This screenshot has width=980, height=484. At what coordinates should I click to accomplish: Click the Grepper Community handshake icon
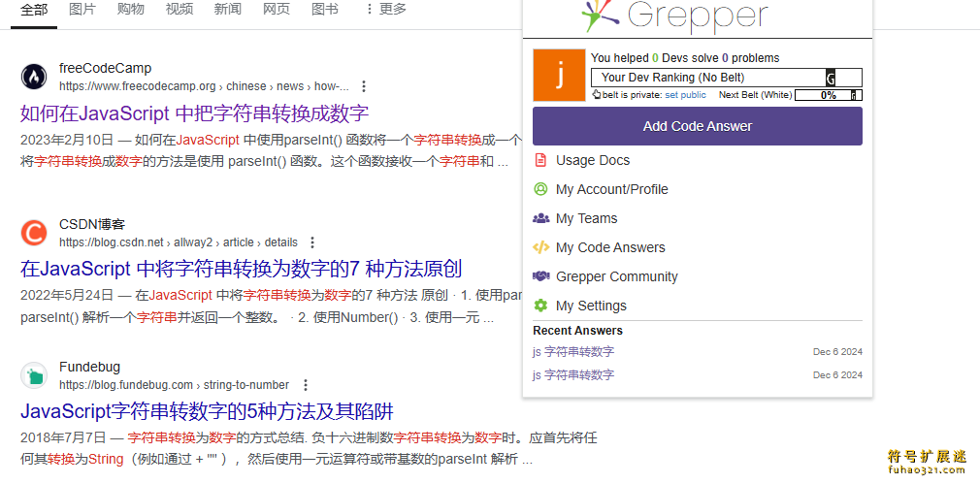click(540, 276)
